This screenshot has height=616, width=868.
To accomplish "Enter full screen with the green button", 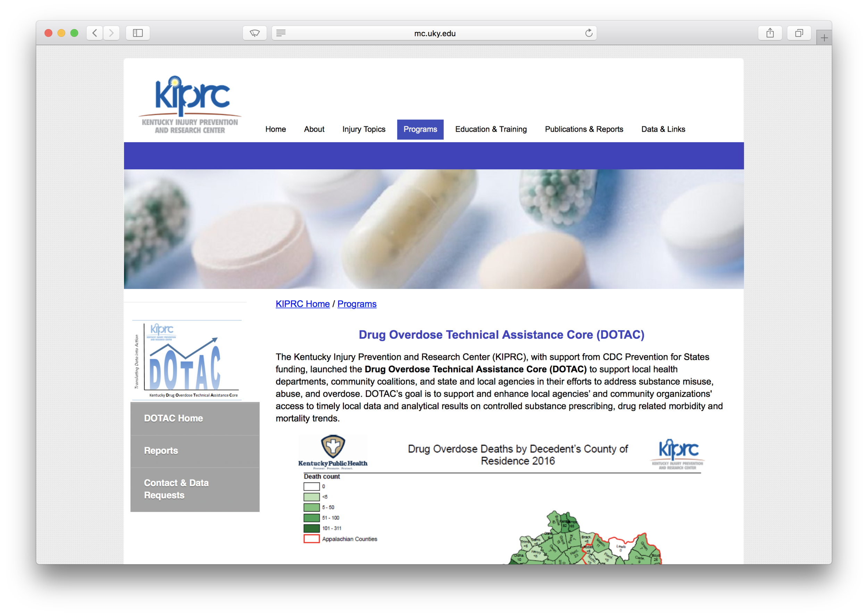I will (74, 33).
